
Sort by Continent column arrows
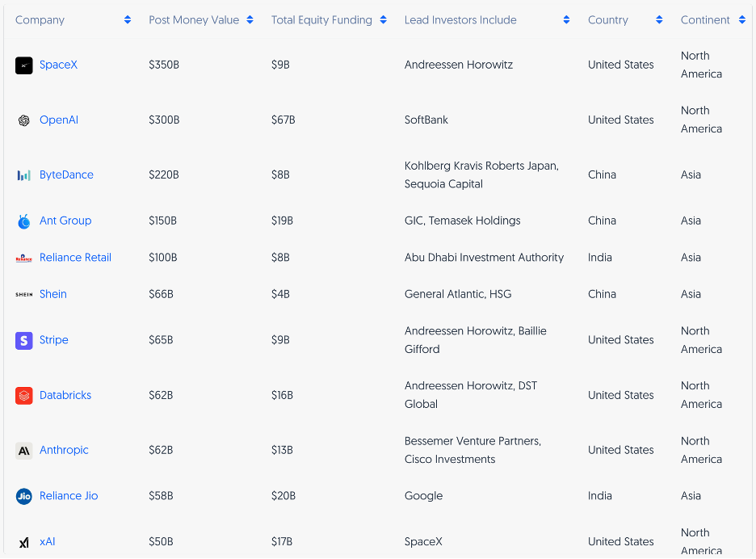point(742,20)
